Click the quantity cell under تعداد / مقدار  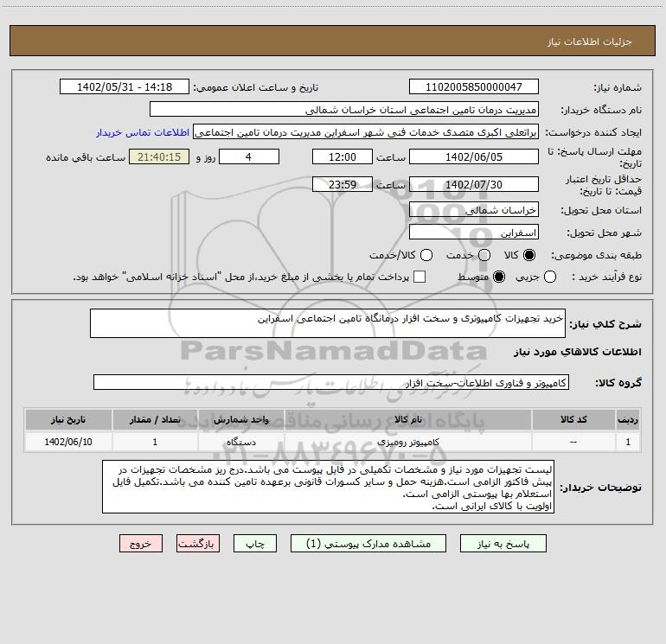155,442
